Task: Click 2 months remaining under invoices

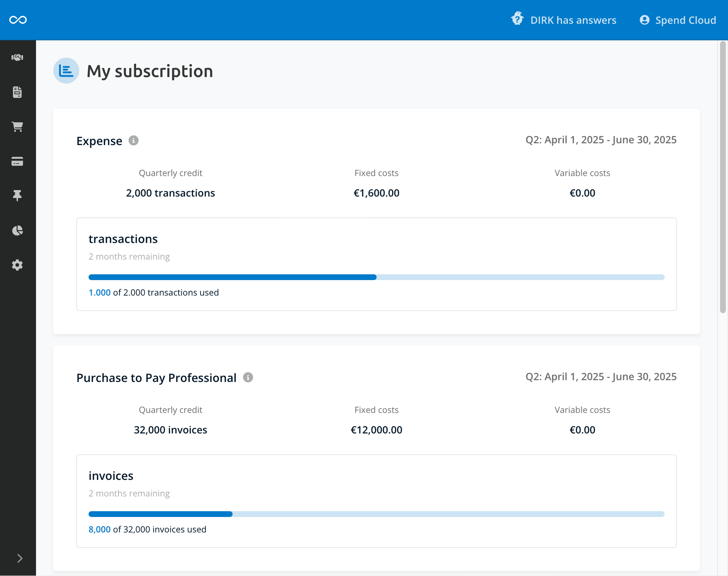Action: pos(129,494)
